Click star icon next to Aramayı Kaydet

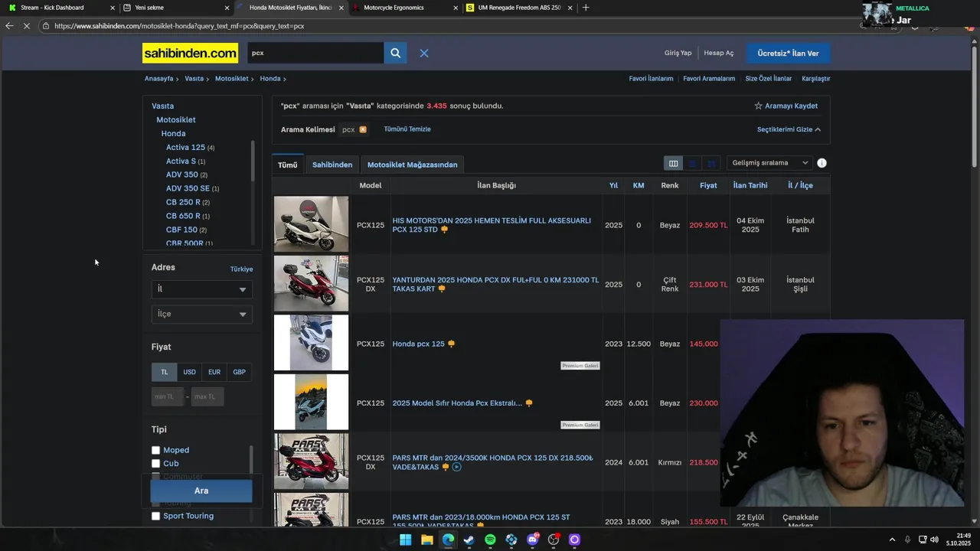tap(758, 106)
